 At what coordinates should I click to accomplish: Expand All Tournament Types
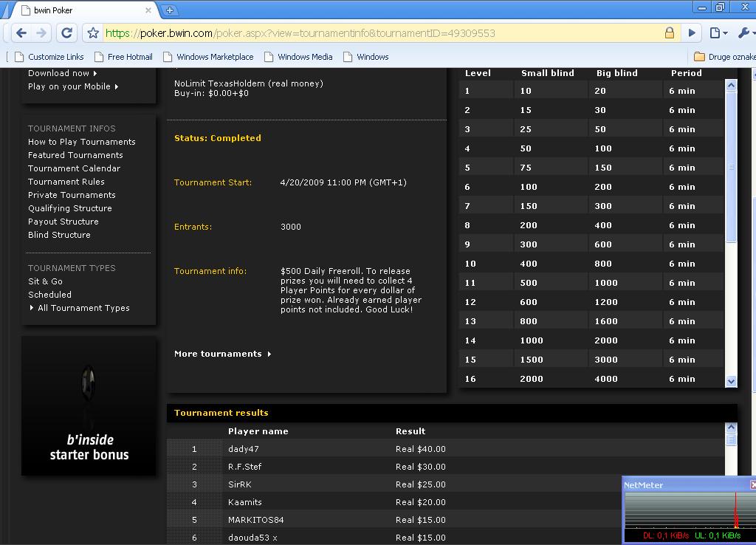point(80,308)
